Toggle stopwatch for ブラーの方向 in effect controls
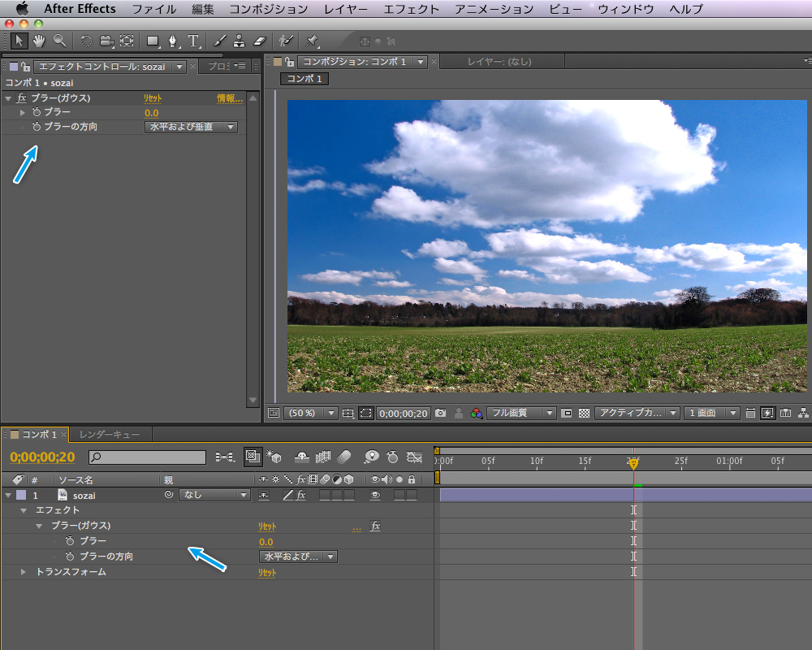The image size is (812, 650). pyautogui.click(x=37, y=127)
